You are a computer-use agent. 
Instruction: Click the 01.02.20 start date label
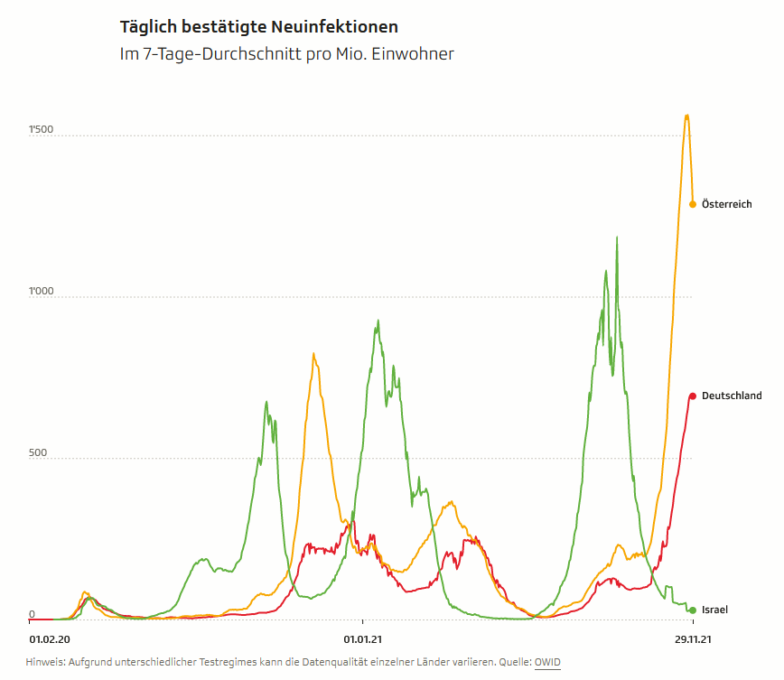50,638
